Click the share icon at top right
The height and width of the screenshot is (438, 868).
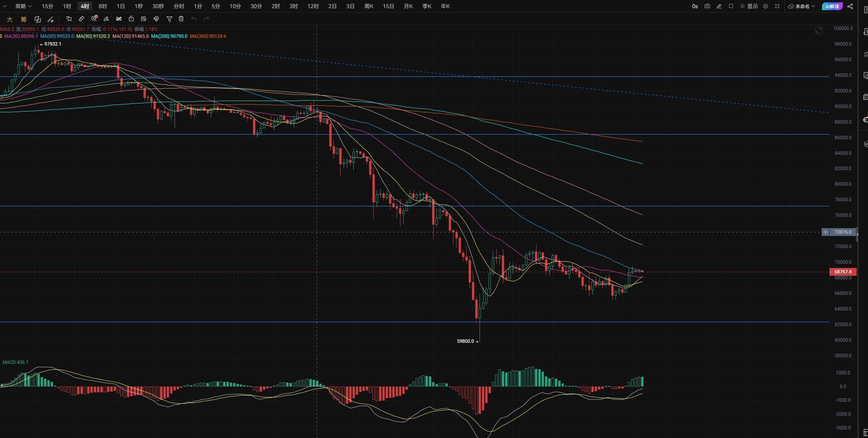850,6
